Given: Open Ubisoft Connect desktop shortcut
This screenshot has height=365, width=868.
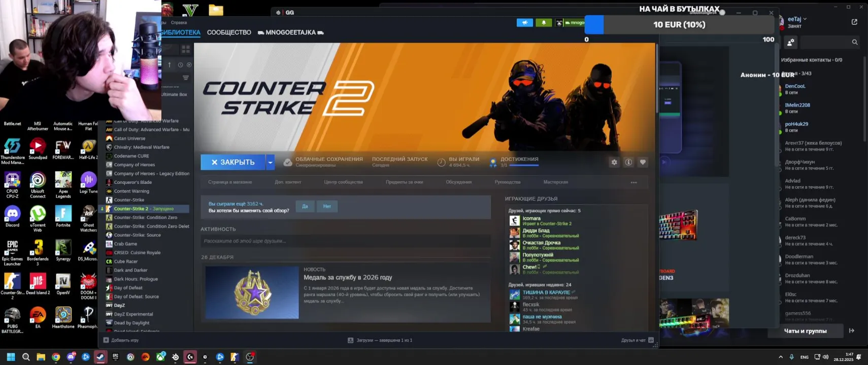Looking at the screenshot, I should point(38,185).
